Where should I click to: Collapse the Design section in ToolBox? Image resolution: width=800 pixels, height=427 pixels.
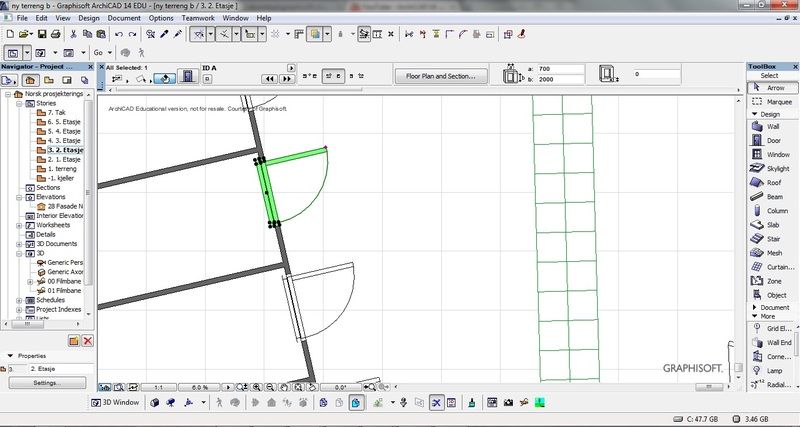pyautogui.click(x=755, y=114)
